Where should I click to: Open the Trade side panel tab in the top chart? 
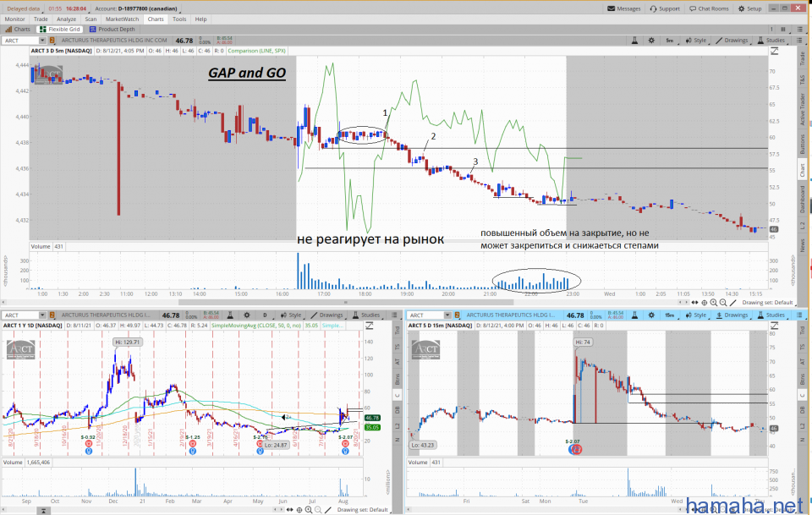click(802, 58)
